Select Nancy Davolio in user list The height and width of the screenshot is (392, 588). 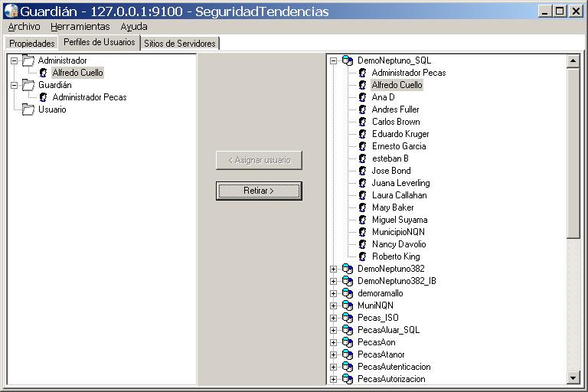(400, 244)
